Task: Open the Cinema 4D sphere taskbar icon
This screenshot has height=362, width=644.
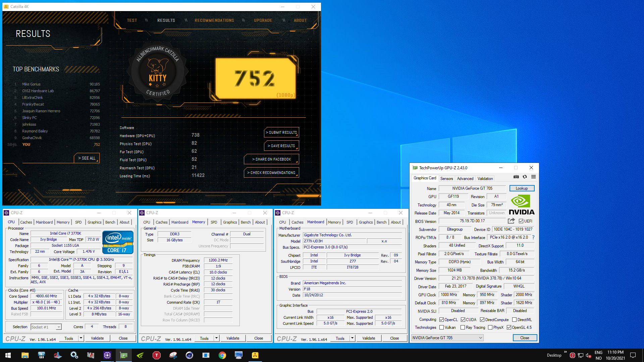Action: tap(190, 355)
